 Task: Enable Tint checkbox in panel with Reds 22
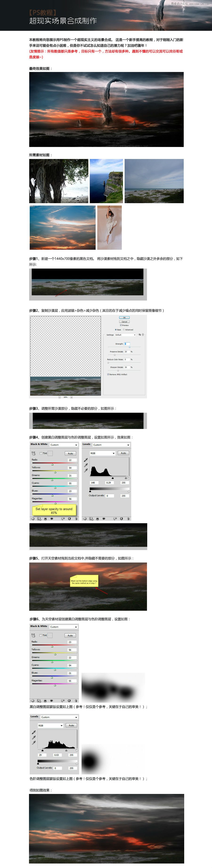click(41, 453)
